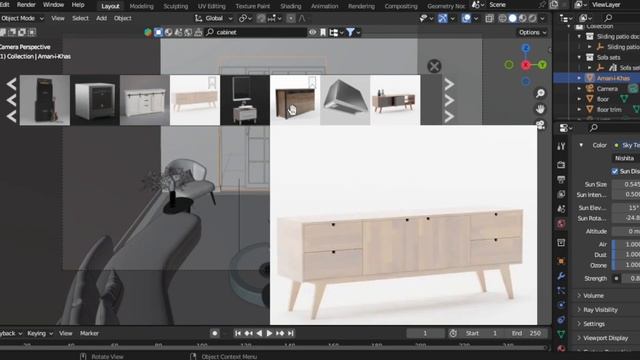Open the Scene properties tab icon
The height and width of the screenshot is (360, 640).
click(x=561, y=209)
